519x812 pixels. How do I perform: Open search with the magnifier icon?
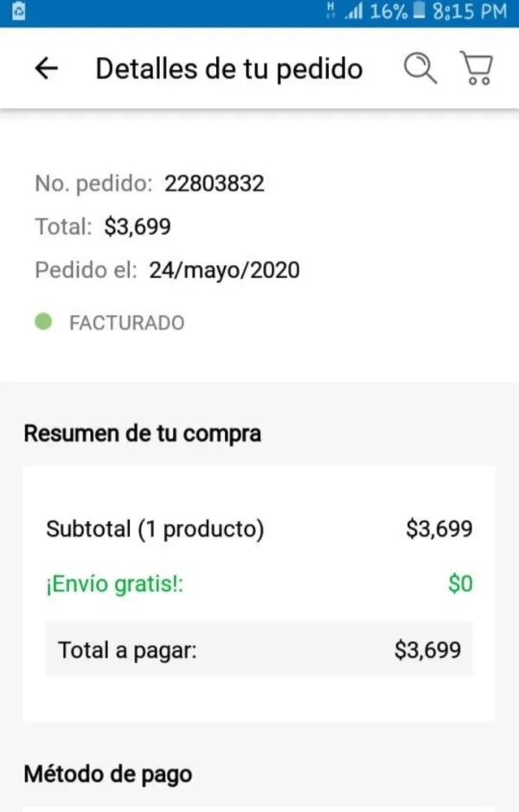click(421, 68)
